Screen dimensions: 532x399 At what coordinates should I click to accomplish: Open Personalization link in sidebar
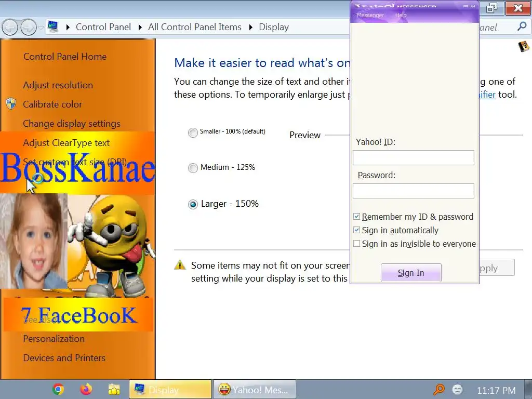pyautogui.click(x=54, y=339)
